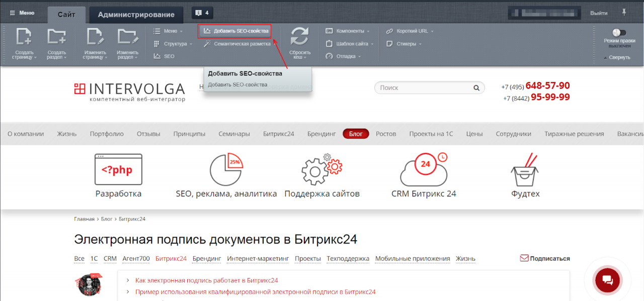
Task: Click the Поддержка сайтов gears icon
Action: tap(322, 169)
